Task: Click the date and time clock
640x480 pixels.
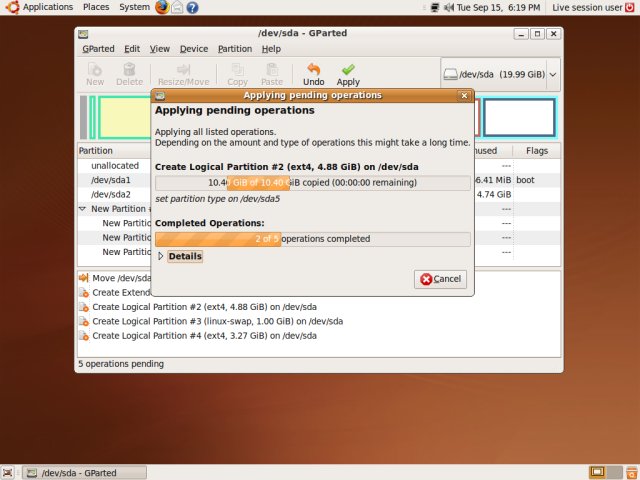Action: coord(498,7)
